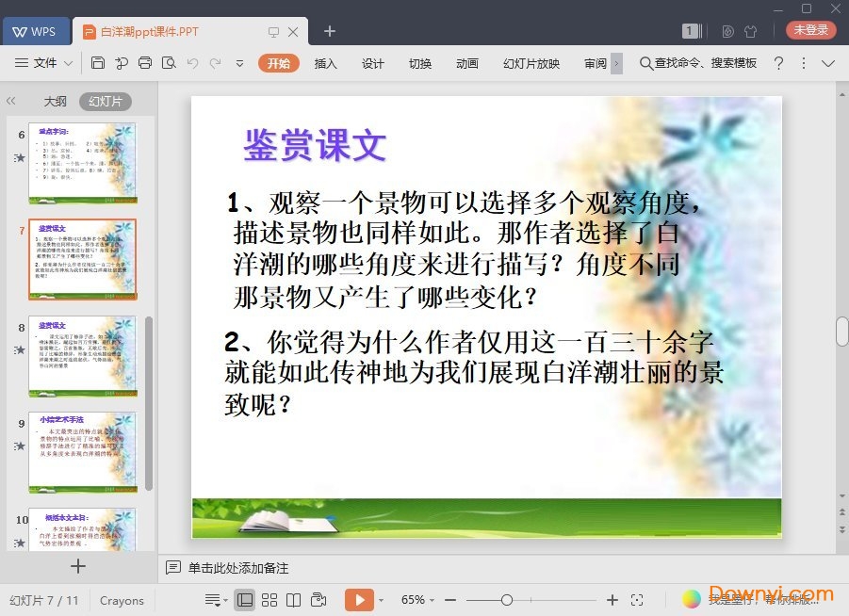Viewport: 849px width, 616px height.
Task: Click the zoom slider handle
Action: [507, 600]
